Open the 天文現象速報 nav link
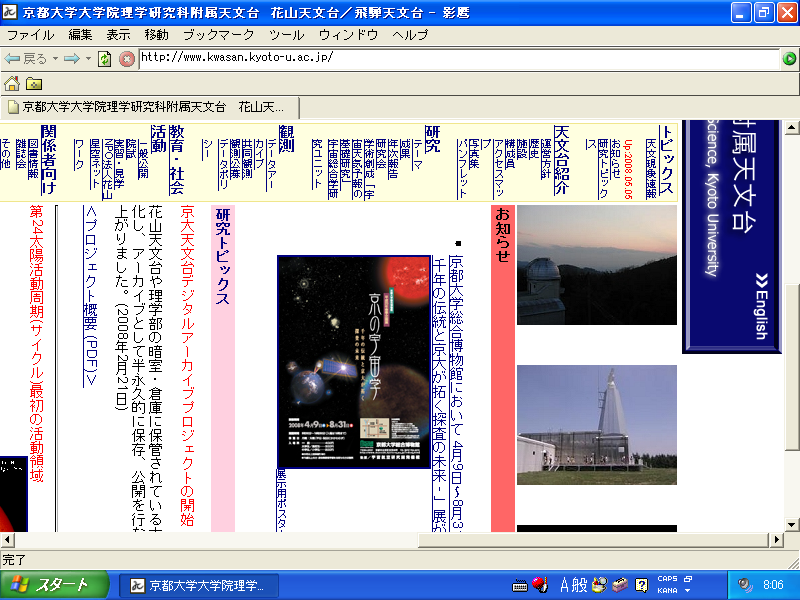800x600 pixels. pos(651,168)
